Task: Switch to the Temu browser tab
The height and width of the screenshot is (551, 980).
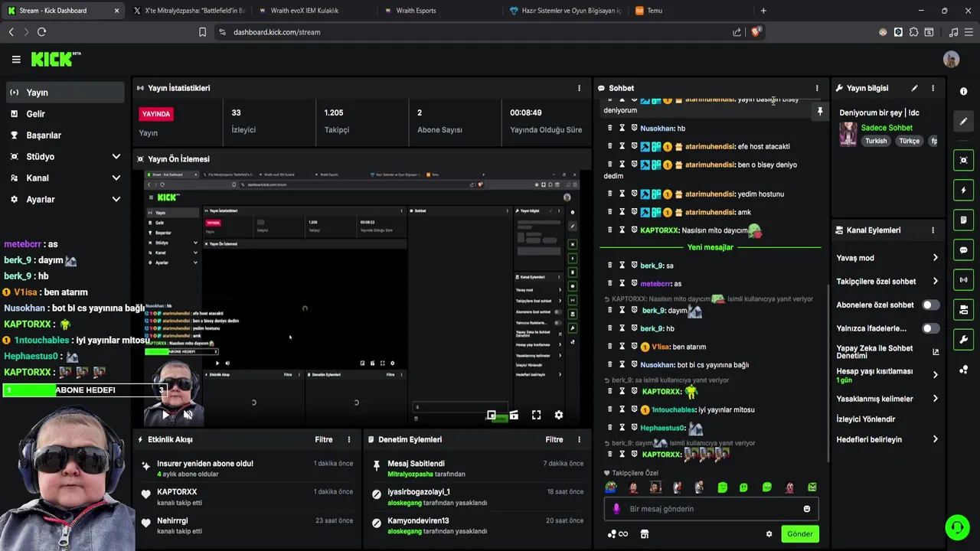Action: click(x=689, y=11)
